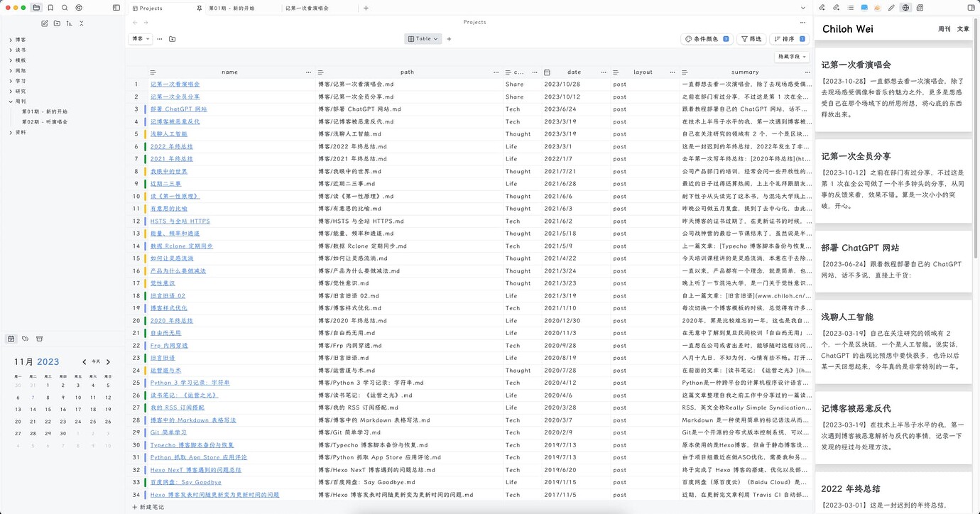Click the globe icon in right sidebar
Screen dimensions: 980x514
(905, 8)
